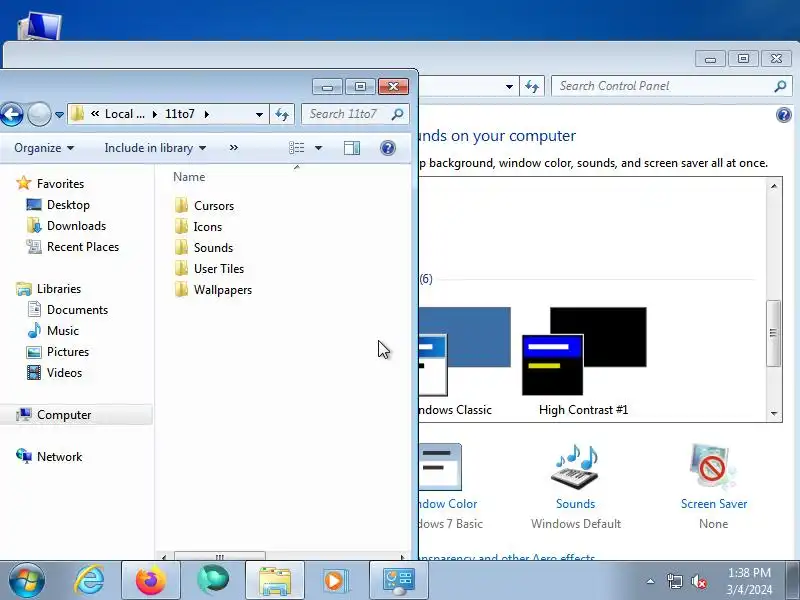Click the theme list scroll up arrow
The height and width of the screenshot is (600, 800).
click(774, 186)
